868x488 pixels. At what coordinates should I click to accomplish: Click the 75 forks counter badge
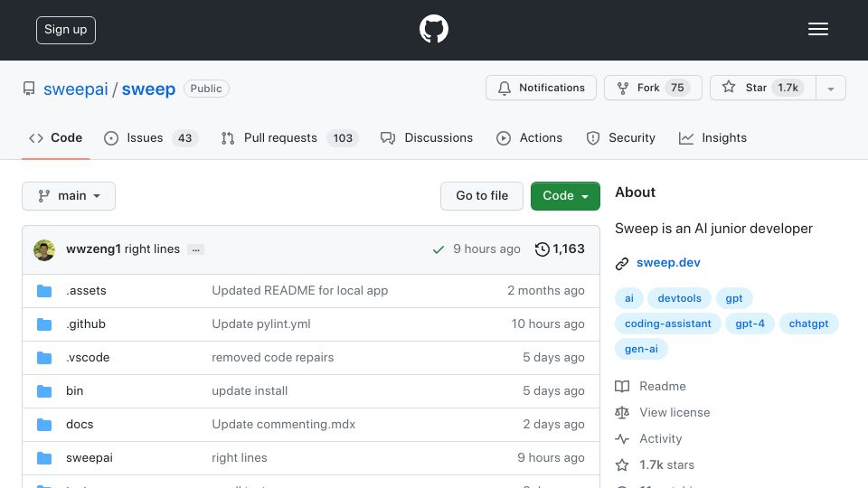677,88
